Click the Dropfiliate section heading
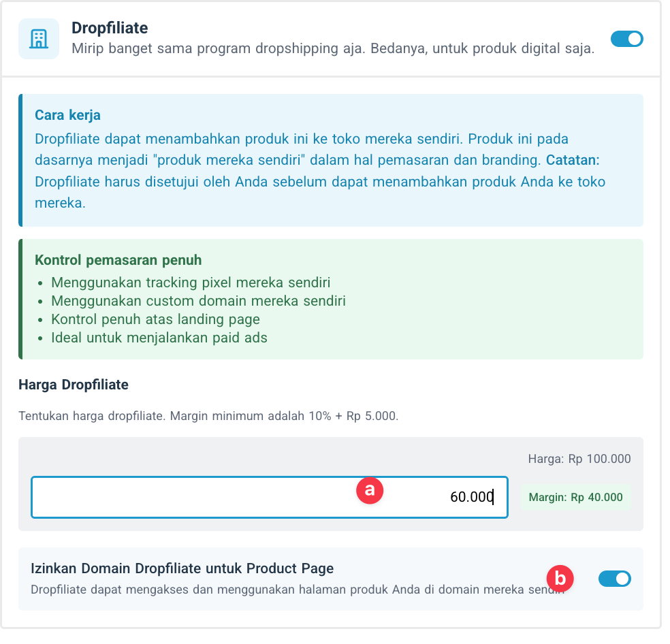 point(110,28)
